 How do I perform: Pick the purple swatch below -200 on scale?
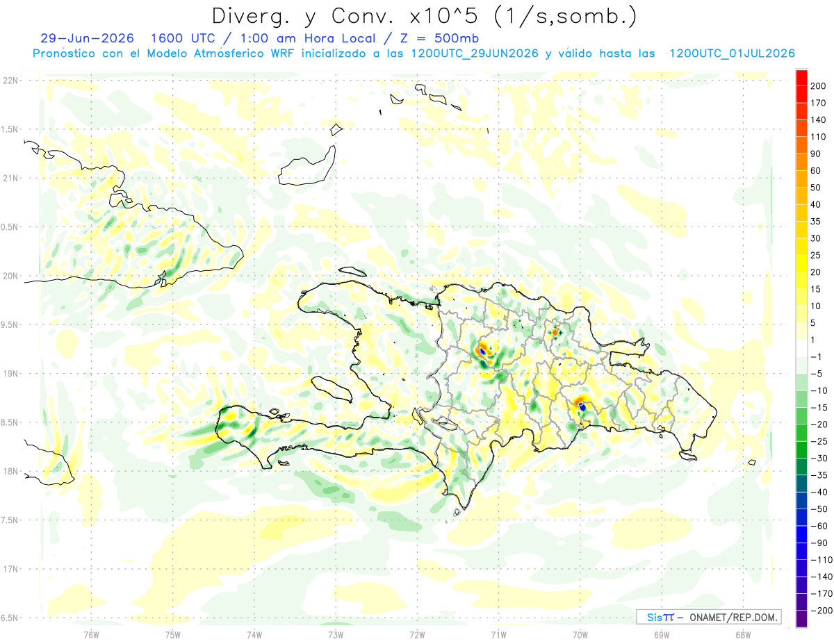(x=801, y=619)
